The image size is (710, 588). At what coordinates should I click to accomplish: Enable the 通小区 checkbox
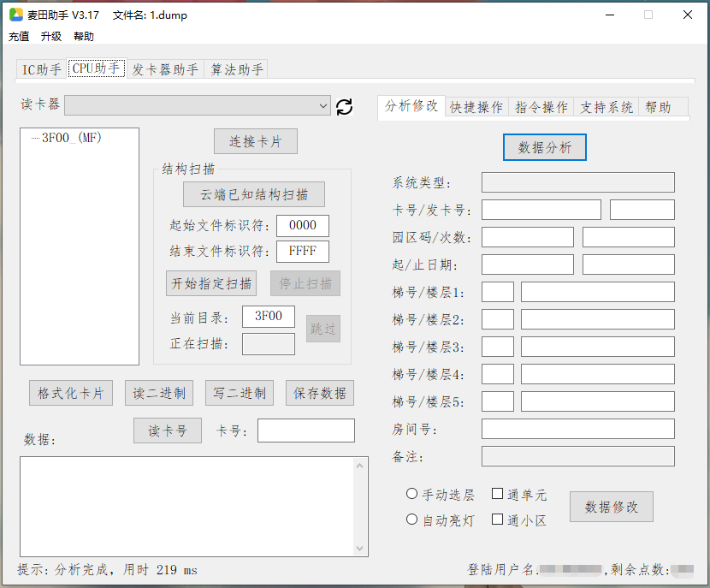click(x=497, y=519)
